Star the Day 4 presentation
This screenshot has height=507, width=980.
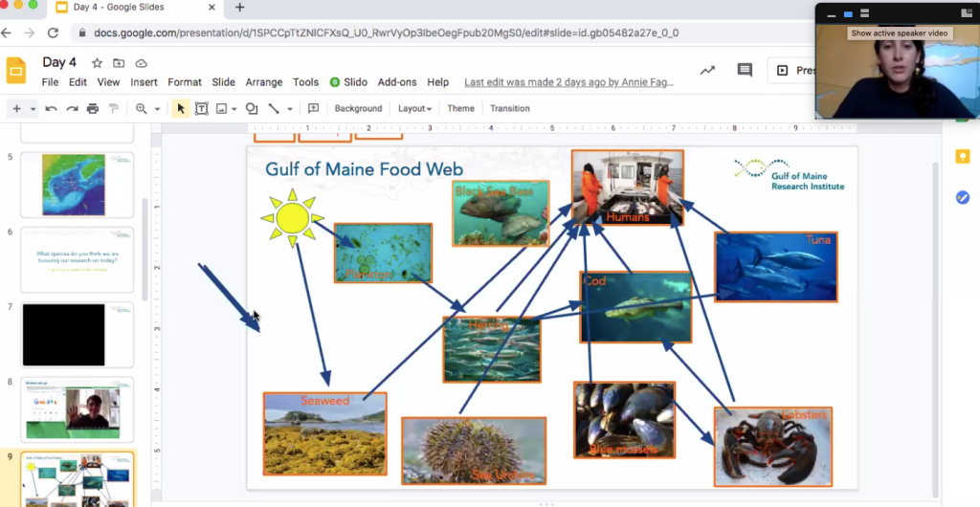point(97,63)
